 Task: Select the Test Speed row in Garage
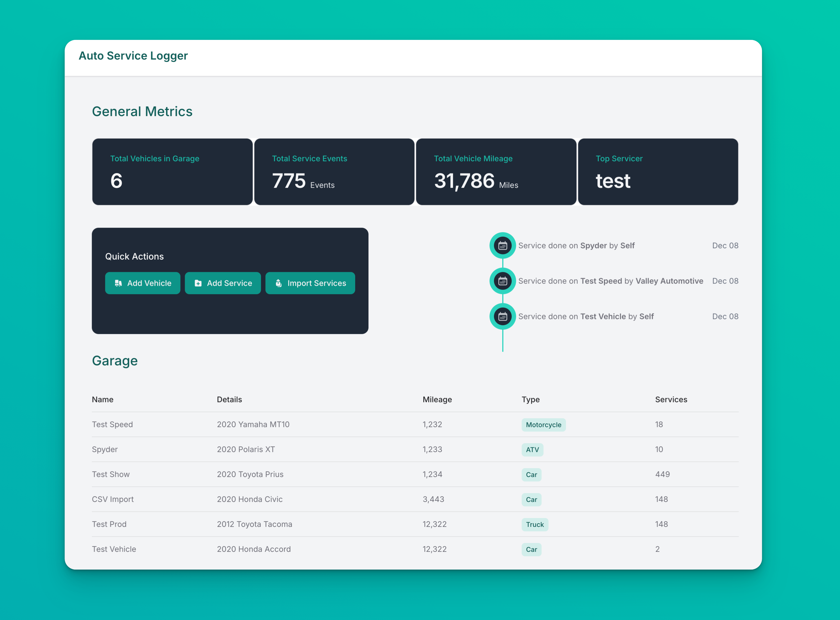[112, 425]
